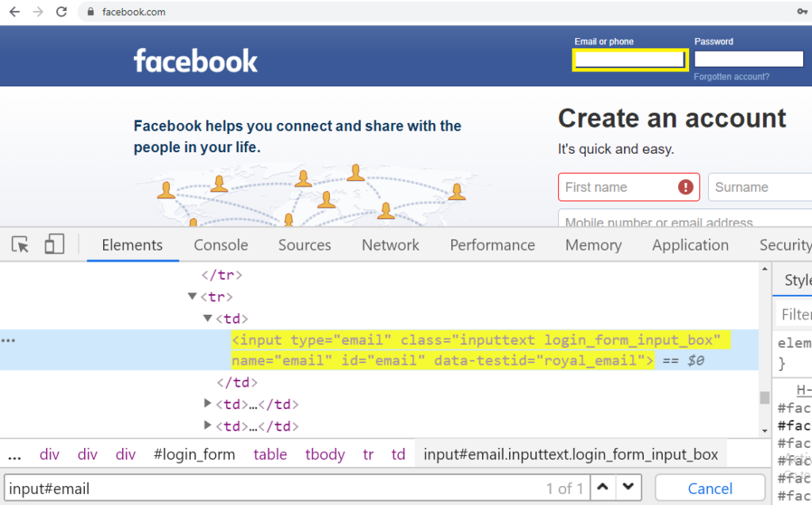Screen dimensions: 812x505
Task: Reload the page with the refresh icon
Action: tap(61, 11)
